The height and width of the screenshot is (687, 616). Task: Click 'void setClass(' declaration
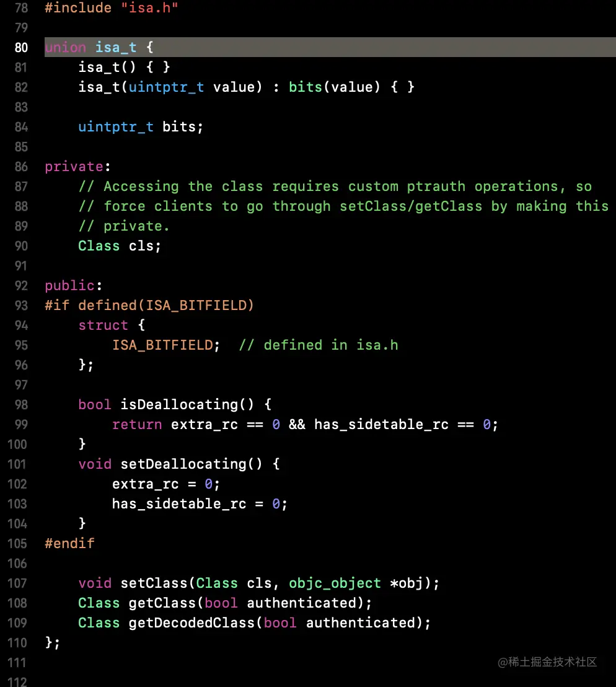point(136,583)
